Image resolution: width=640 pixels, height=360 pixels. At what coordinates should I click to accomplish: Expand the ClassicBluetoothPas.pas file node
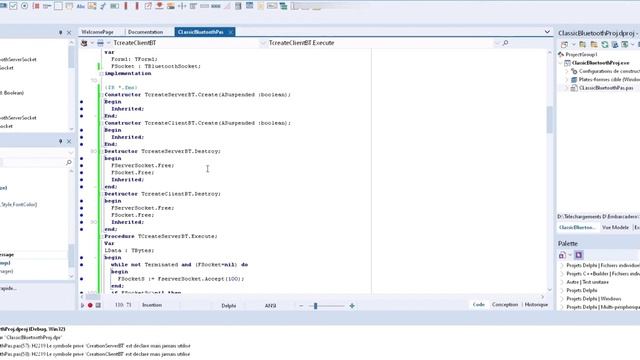567,88
